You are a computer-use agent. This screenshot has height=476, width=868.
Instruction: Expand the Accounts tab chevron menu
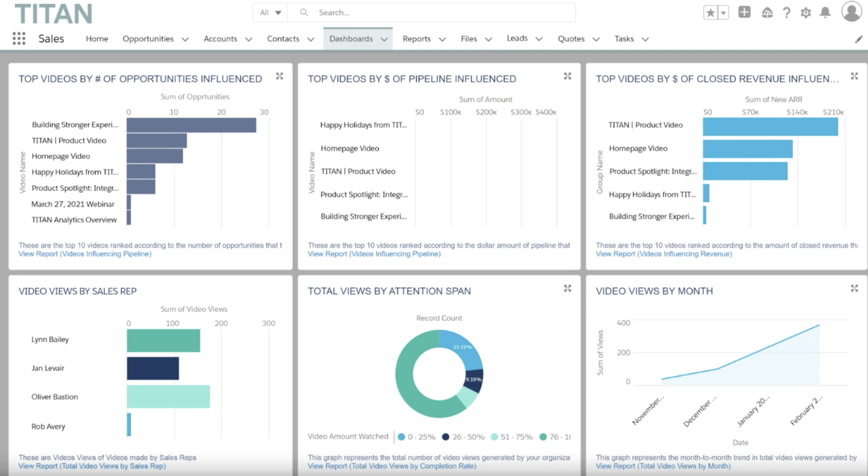(249, 39)
